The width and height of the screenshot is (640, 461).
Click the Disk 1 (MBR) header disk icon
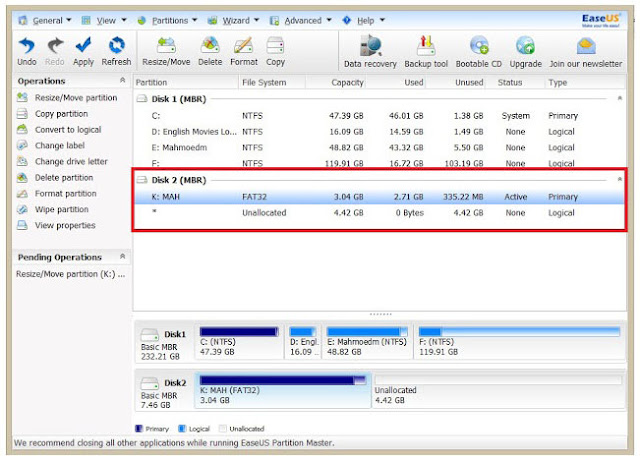(142, 99)
